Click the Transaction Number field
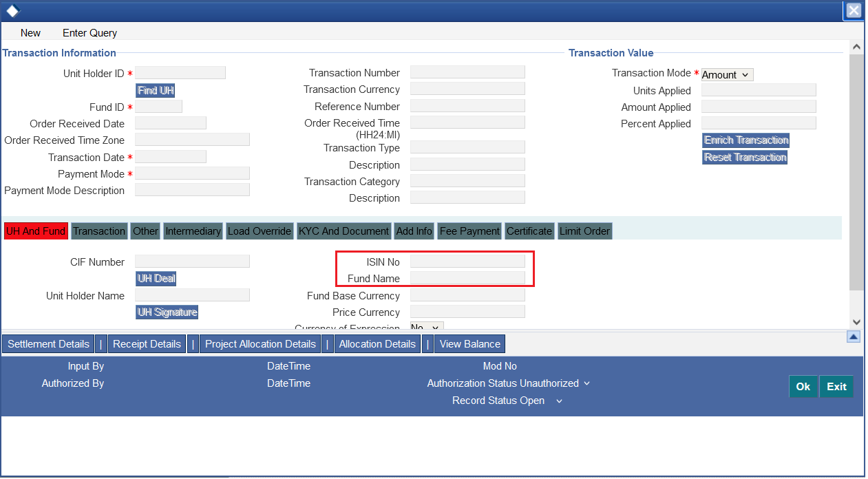Viewport: 868px width, 479px height. pos(467,72)
